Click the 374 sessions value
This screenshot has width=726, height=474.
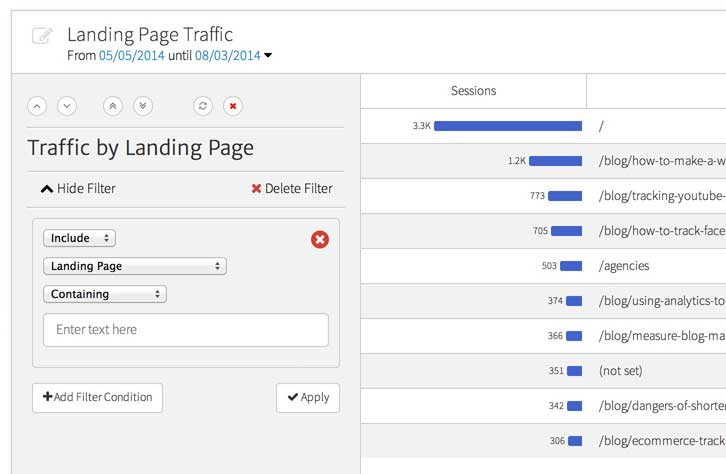coord(555,301)
